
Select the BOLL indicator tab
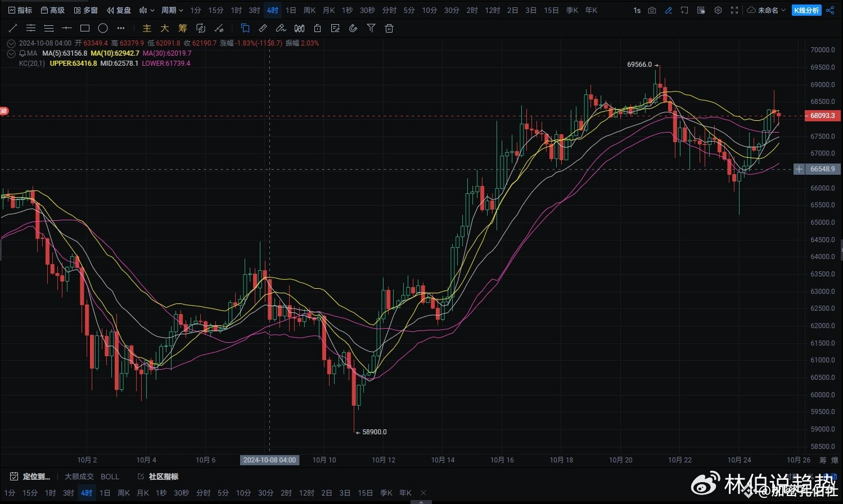coord(110,476)
